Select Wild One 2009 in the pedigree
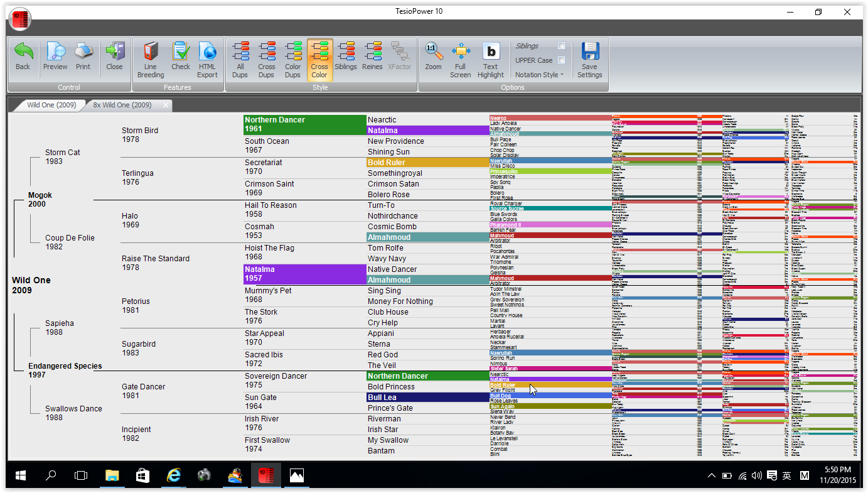The image size is (868, 493). click(31, 285)
